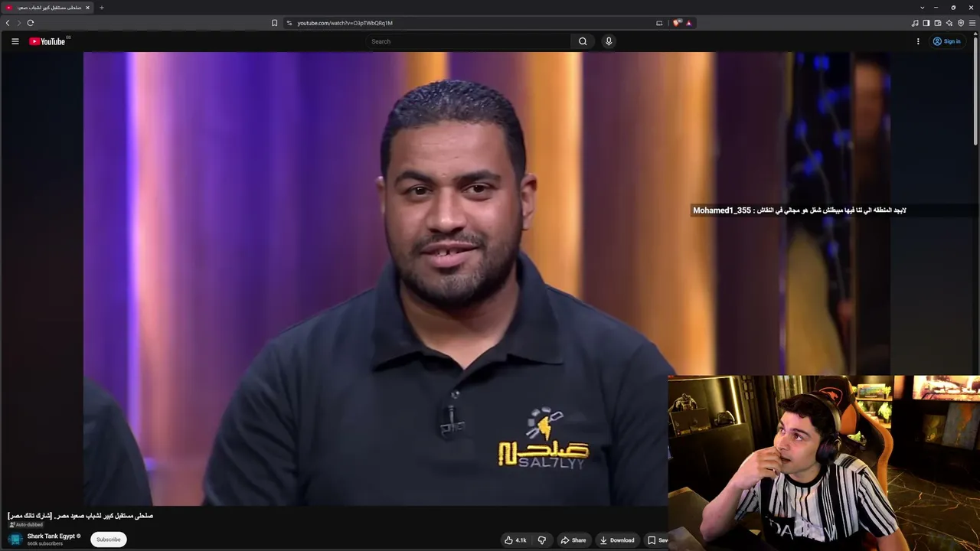Image resolution: width=980 pixels, height=551 pixels.
Task: Open YouTube settings three-dot menu
Action: [918, 41]
